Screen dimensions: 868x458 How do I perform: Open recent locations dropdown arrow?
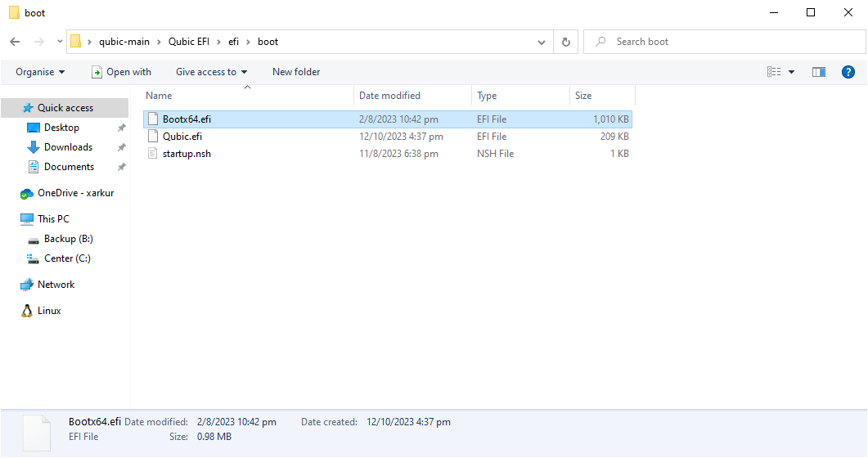point(60,42)
